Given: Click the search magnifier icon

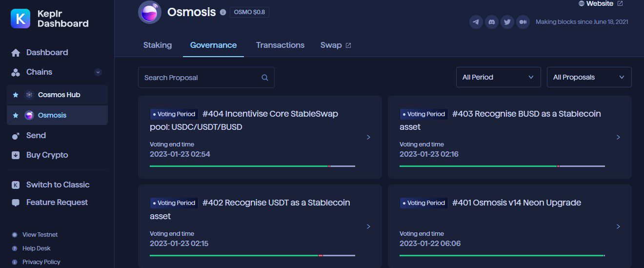Looking at the screenshot, I should click(265, 78).
